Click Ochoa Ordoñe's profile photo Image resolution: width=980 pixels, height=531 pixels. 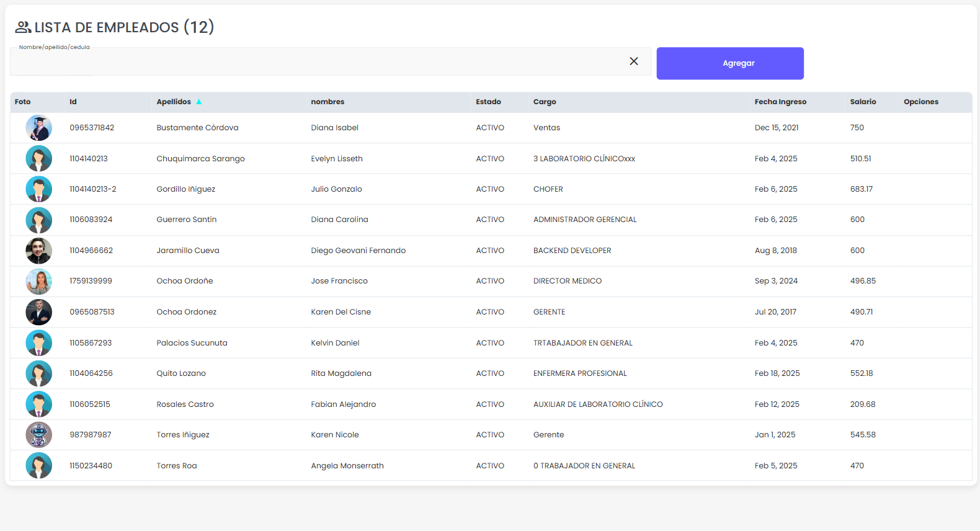click(x=38, y=281)
